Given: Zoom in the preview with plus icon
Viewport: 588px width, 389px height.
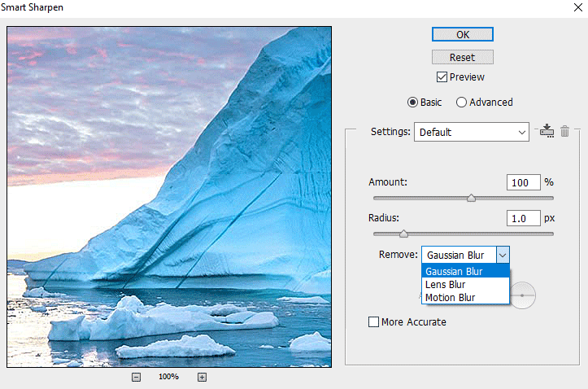Looking at the screenshot, I should (202, 377).
